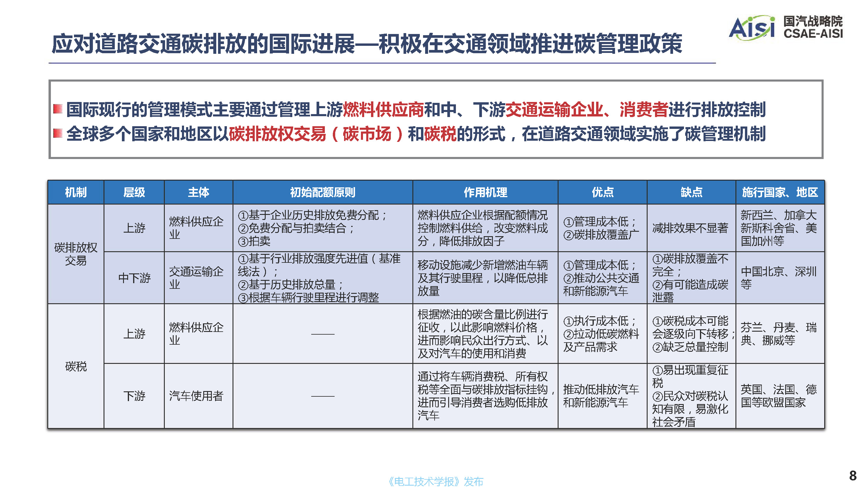Screen dimensions: 868x488
Task: Click the cell containing ②拉动低碳燃料及产品需求
Action: point(602,333)
